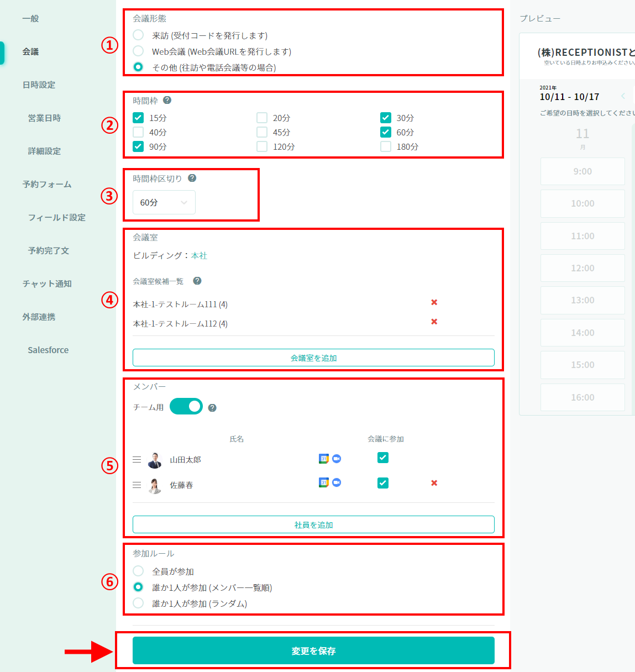Open the 60分 時間枠区切り dropdown
Screen dimensions: 635x672
tap(164, 202)
